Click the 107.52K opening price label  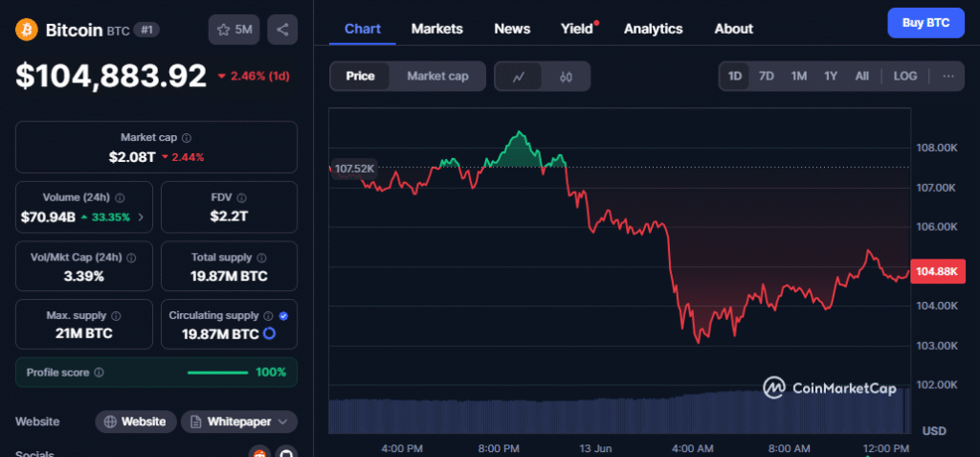click(x=354, y=169)
